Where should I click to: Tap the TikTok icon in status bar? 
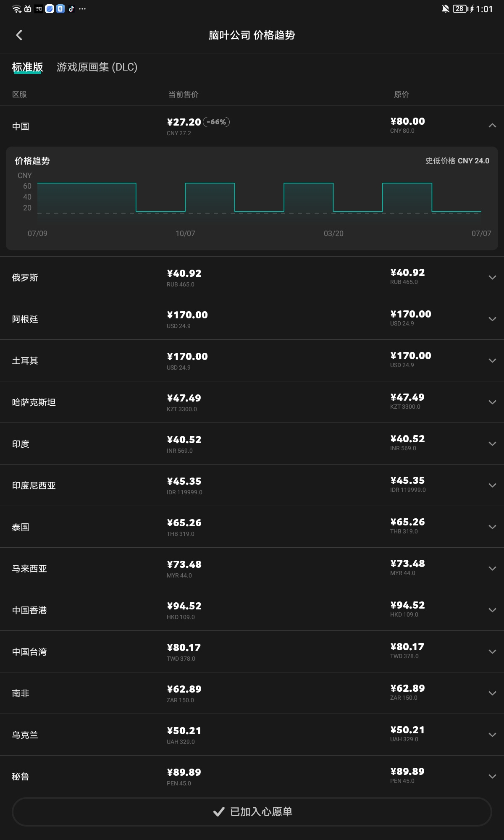[71, 9]
